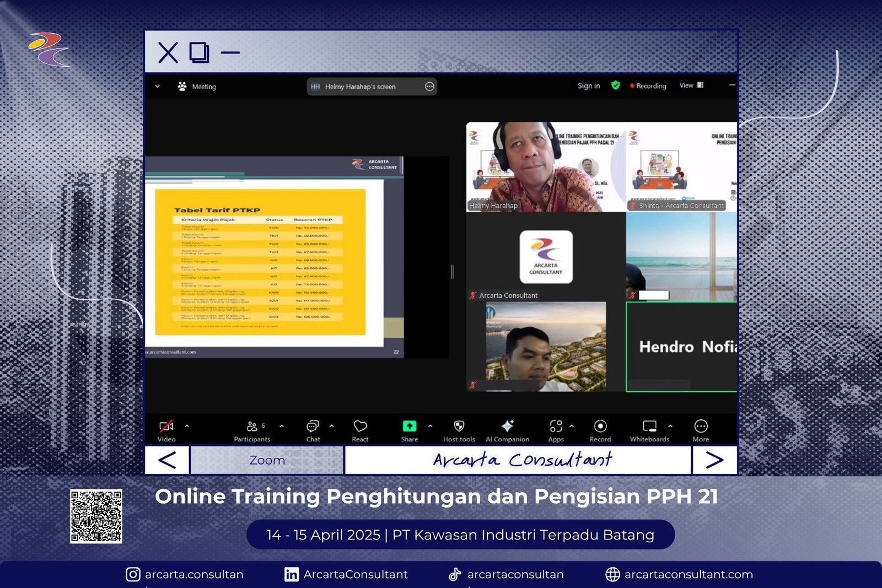Viewport: 882px width, 588px height.
Task: Launch AI Companion sparkle icon
Action: click(x=507, y=427)
